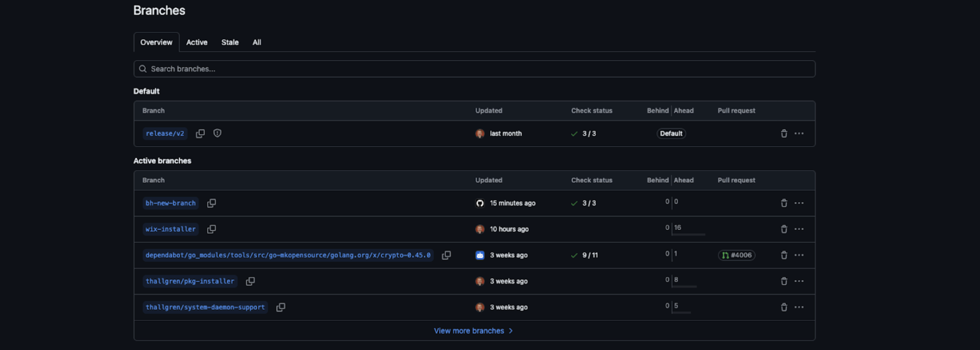The height and width of the screenshot is (350, 980).
Task: Switch to the Active tab
Action: [197, 42]
